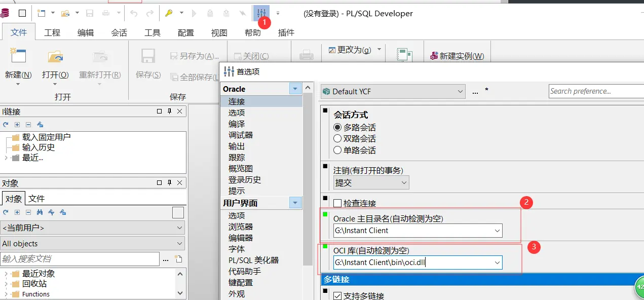Click the refresh icon in the 对象 panel toolbar
This screenshot has width=644, height=300.
click(6, 212)
